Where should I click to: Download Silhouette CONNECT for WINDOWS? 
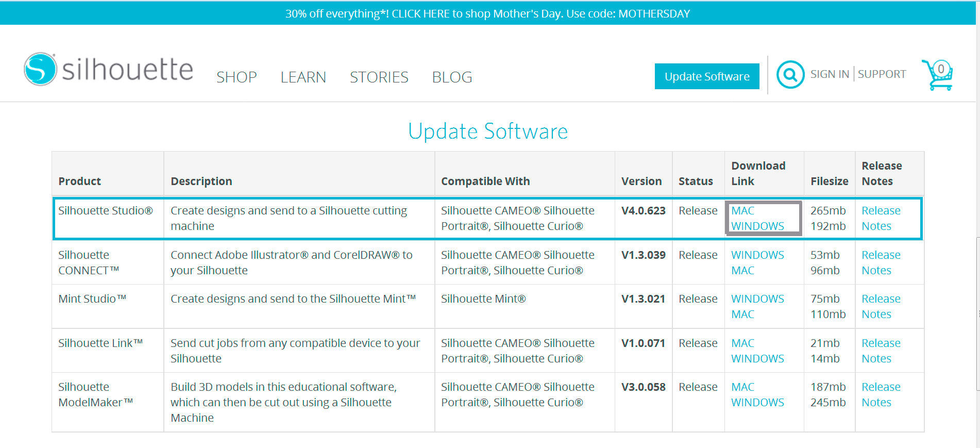point(757,255)
